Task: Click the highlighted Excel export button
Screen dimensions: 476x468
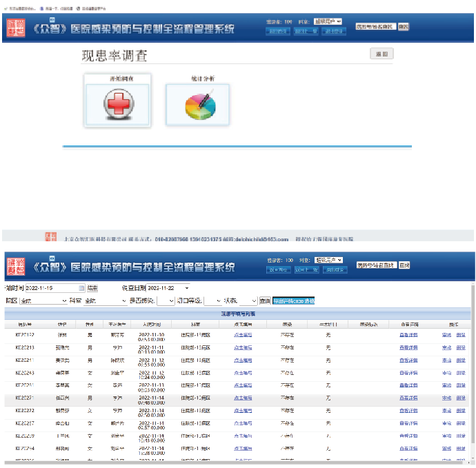Action: (x=294, y=301)
